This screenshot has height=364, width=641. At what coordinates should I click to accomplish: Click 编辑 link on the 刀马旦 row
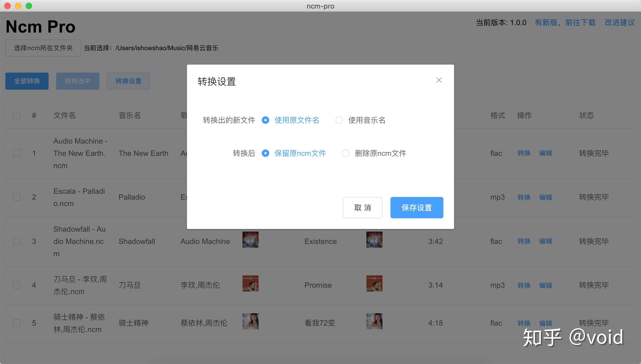pos(546,285)
